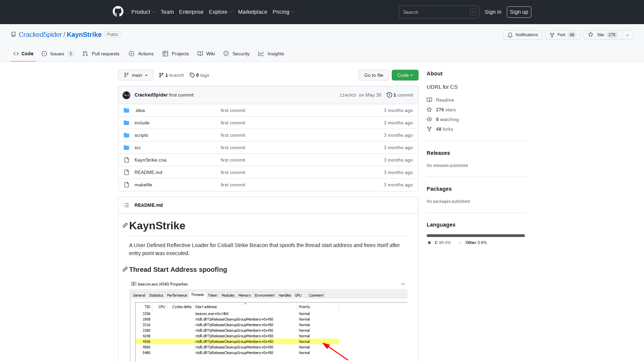Open the include folder icon
Viewport: 644px width, 362px height.
[126, 123]
